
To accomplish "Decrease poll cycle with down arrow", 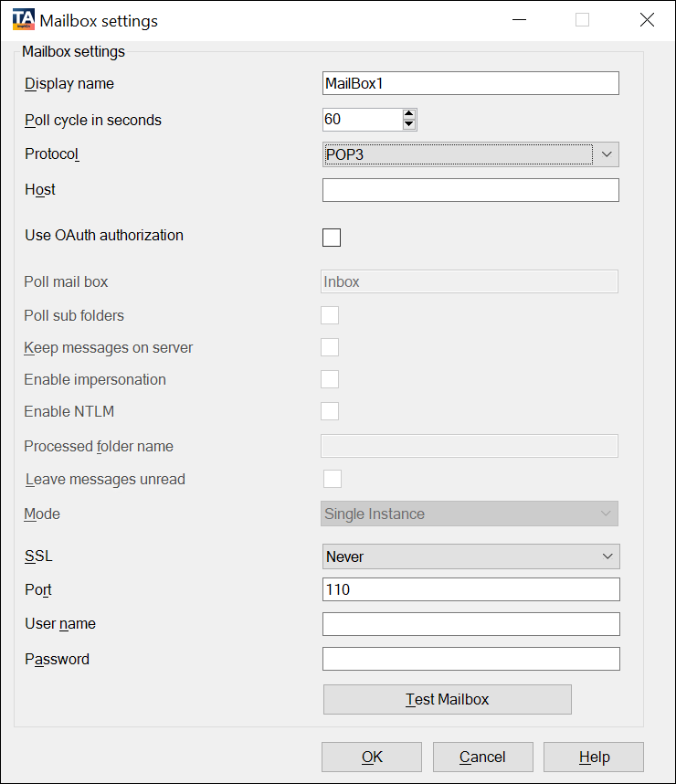I will (x=409, y=124).
